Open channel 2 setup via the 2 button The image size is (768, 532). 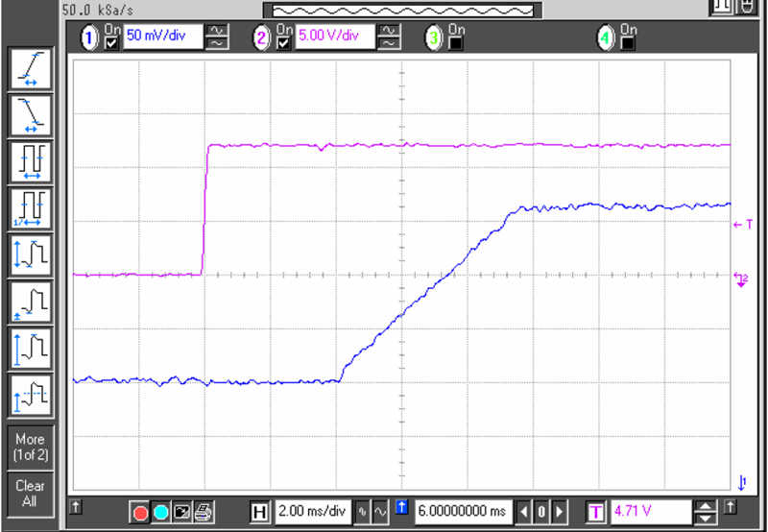pyautogui.click(x=261, y=37)
